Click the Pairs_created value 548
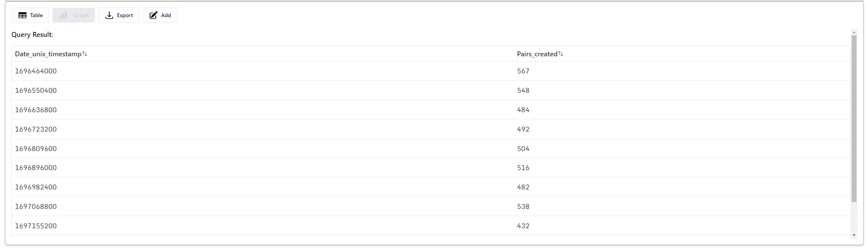 point(523,91)
